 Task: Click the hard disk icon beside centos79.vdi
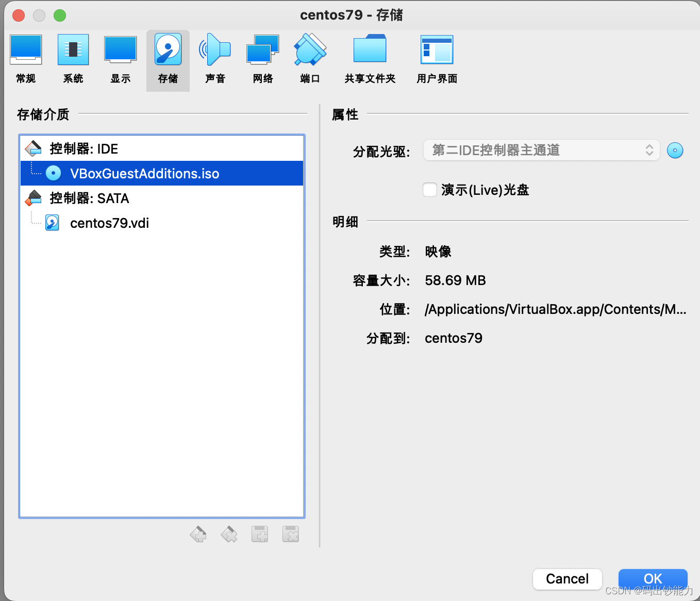tap(53, 223)
